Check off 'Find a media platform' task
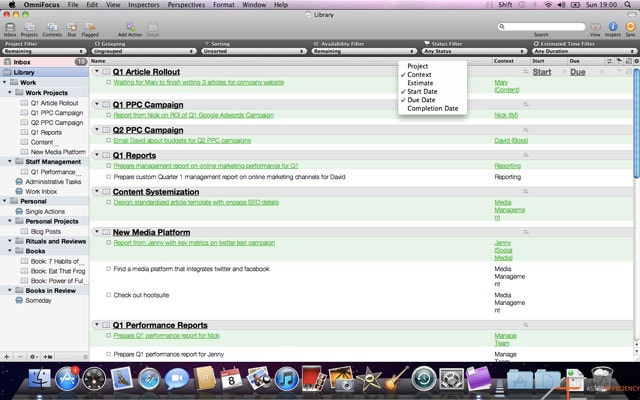The width and height of the screenshot is (640, 400). [x=109, y=269]
